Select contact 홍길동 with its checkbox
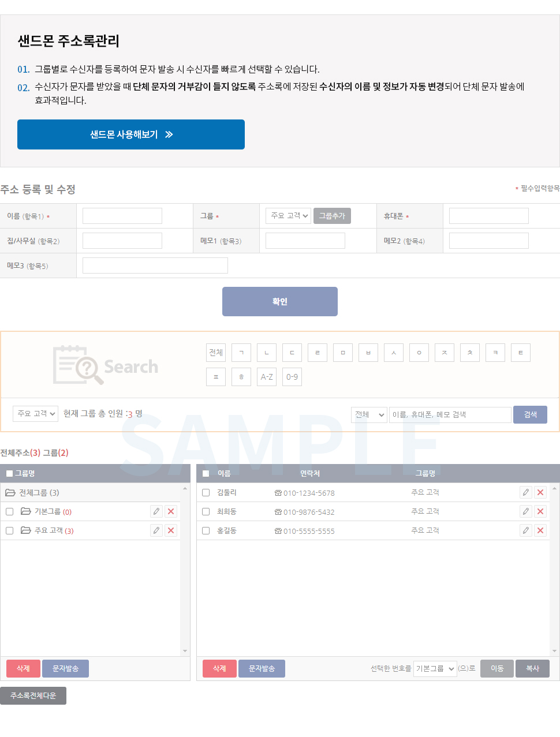This screenshot has height=737, width=560. click(x=206, y=530)
